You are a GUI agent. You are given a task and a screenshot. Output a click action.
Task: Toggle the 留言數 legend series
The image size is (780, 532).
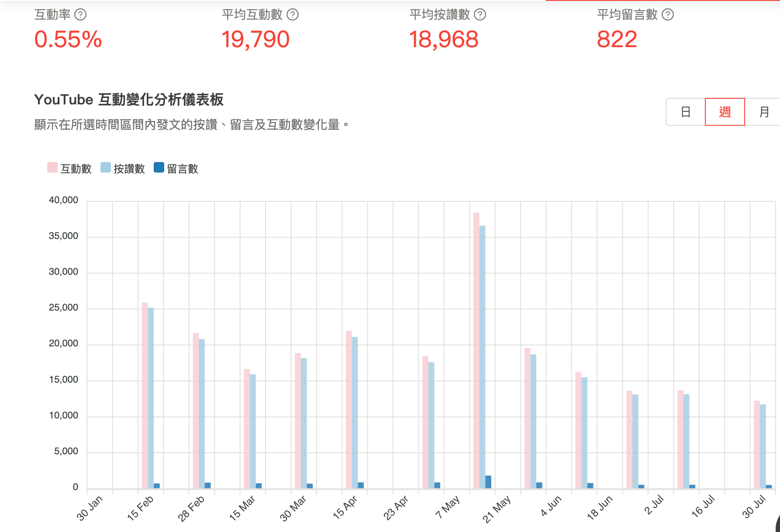tap(176, 169)
